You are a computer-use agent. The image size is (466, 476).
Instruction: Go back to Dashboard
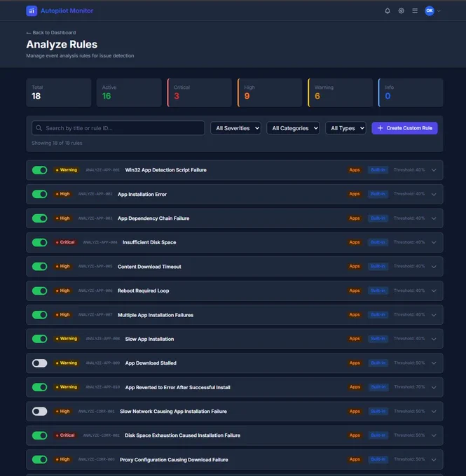51,32
